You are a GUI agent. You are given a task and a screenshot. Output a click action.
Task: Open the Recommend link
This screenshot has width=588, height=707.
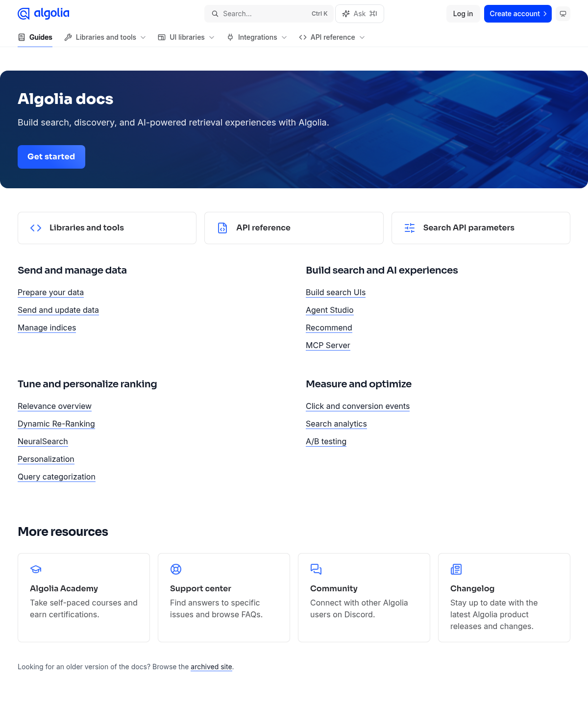pos(329,328)
